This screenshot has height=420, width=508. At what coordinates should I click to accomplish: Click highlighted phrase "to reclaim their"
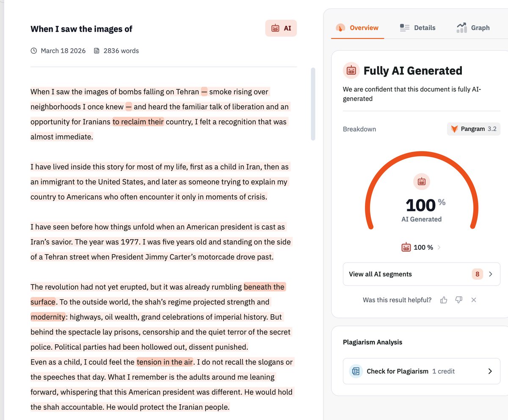(138, 122)
